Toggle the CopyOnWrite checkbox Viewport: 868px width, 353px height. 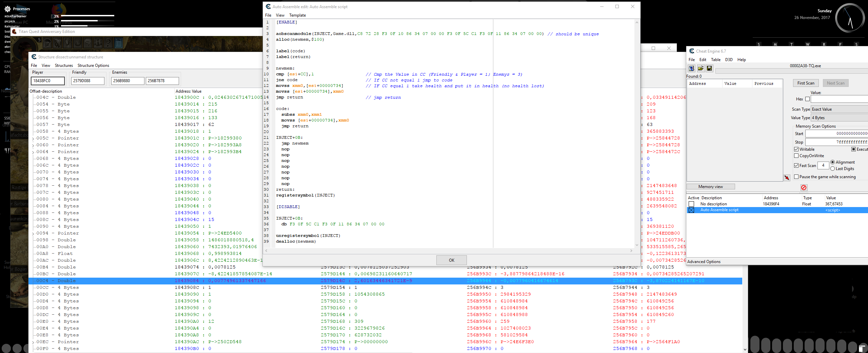click(796, 156)
